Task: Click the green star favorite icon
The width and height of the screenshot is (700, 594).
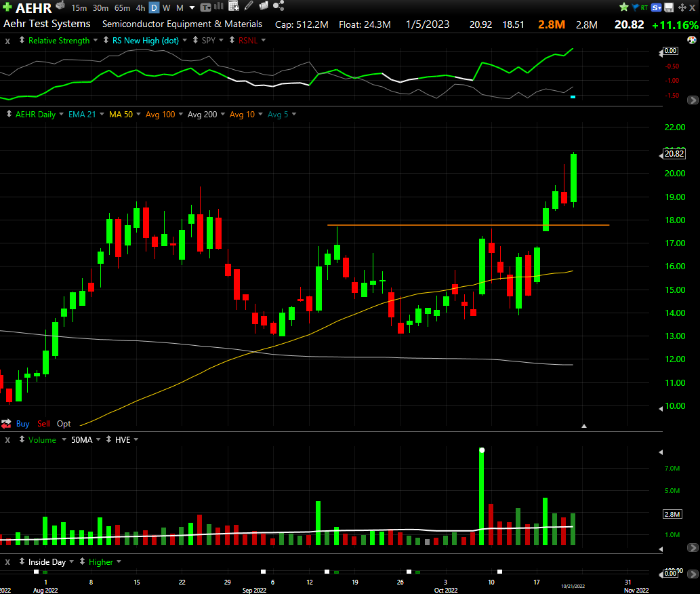Action: click(624, 7)
